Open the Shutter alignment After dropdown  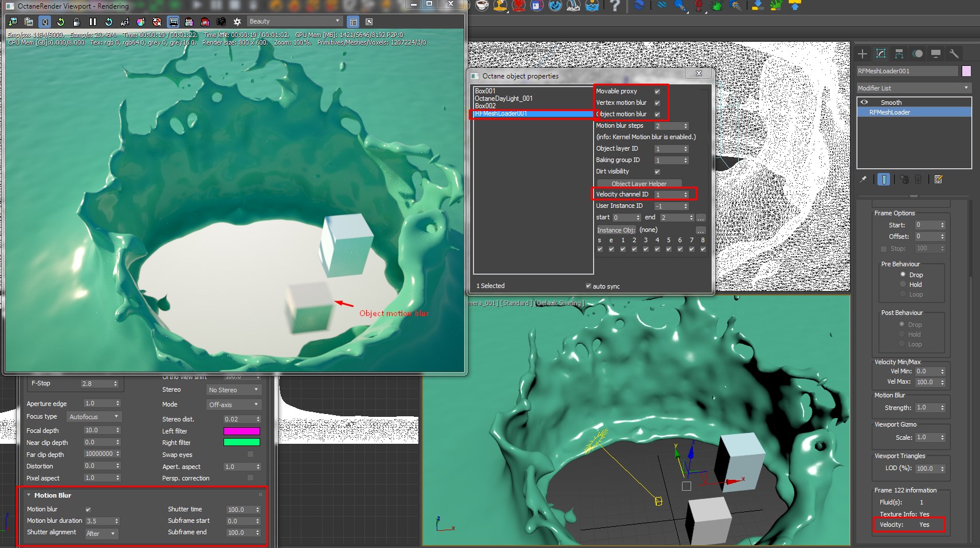pos(101,534)
